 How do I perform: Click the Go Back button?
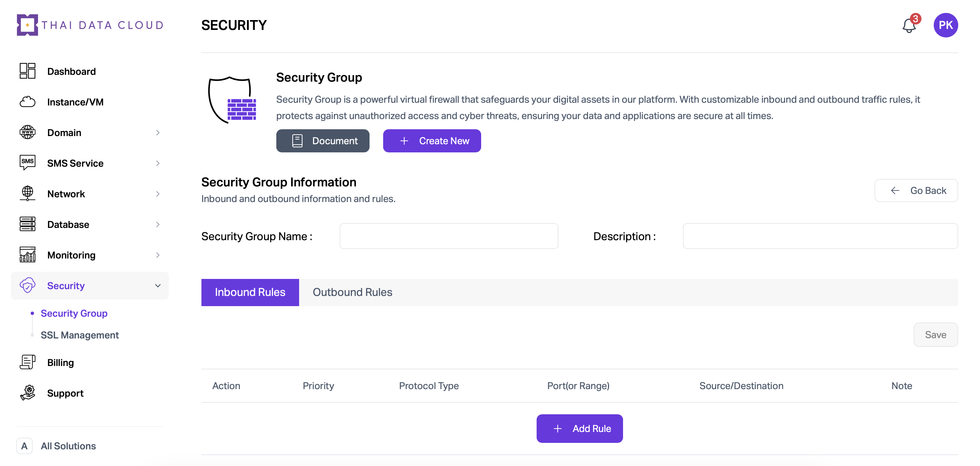click(916, 190)
